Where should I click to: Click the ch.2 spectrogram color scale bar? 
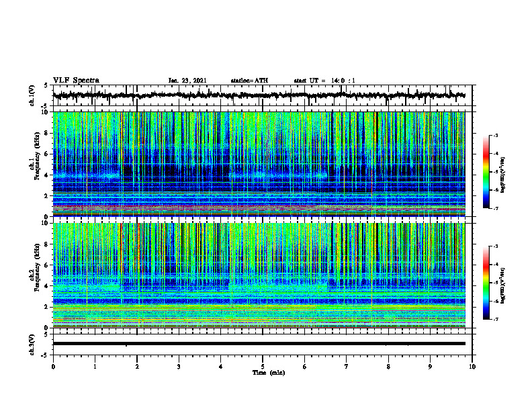coord(486,283)
